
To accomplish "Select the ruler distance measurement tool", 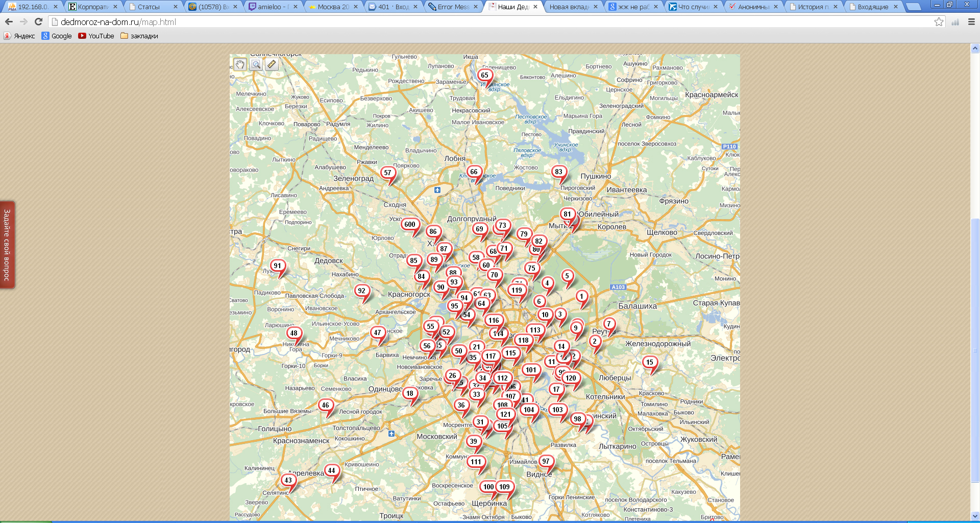I will coord(272,64).
